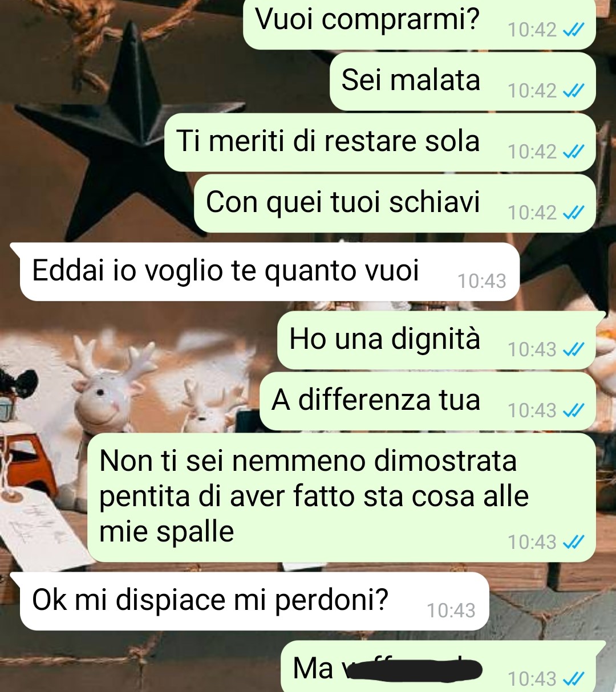Click read-receipt checkmarks on 'Sei malata'
The height and width of the screenshot is (692, 616).
tap(573, 91)
